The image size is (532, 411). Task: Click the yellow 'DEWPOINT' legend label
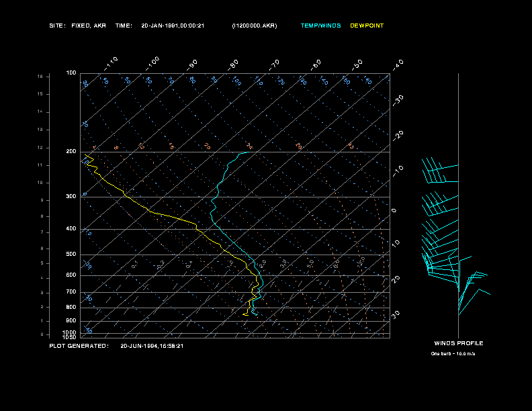[x=367, y=26]
